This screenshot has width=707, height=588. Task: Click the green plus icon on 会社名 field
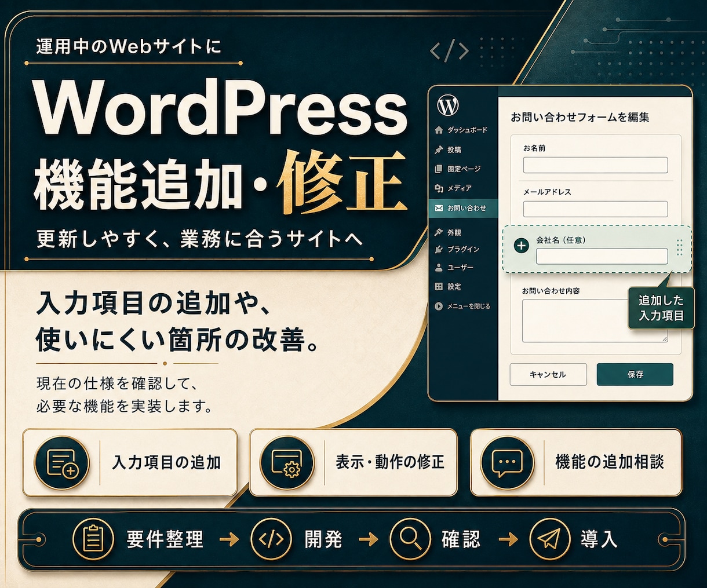tap(522, 246)
